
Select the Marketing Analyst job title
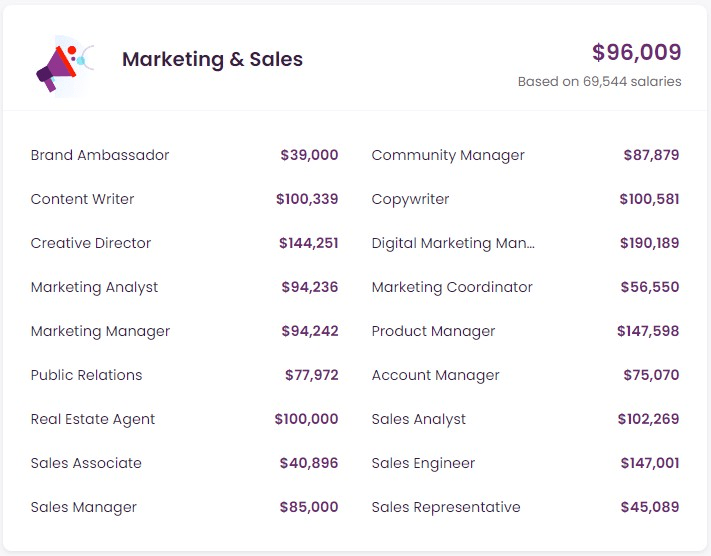94,287
